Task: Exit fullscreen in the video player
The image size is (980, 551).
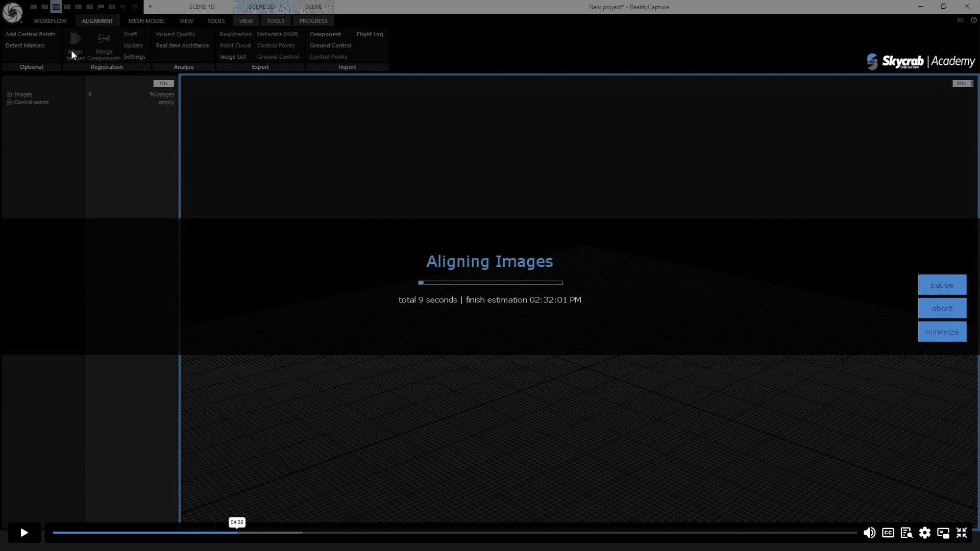Action: pyautogui.click(x=962, y=533)
